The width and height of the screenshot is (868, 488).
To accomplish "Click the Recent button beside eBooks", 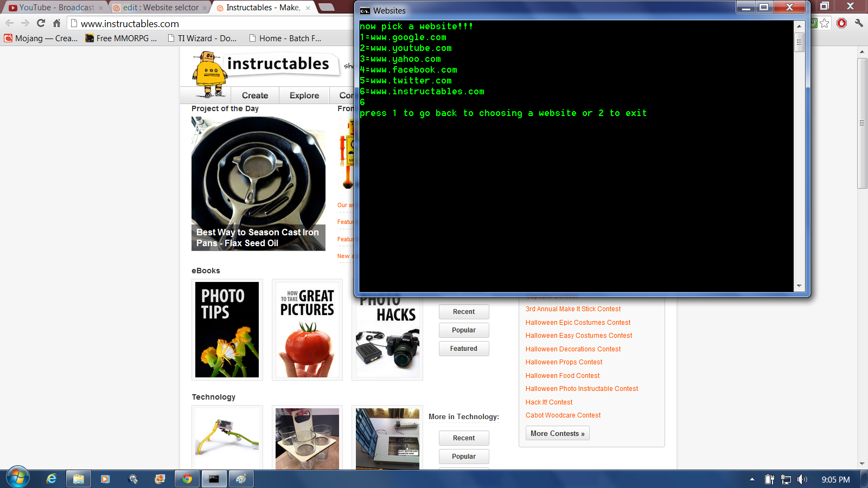I will click(x=464, y=312).
